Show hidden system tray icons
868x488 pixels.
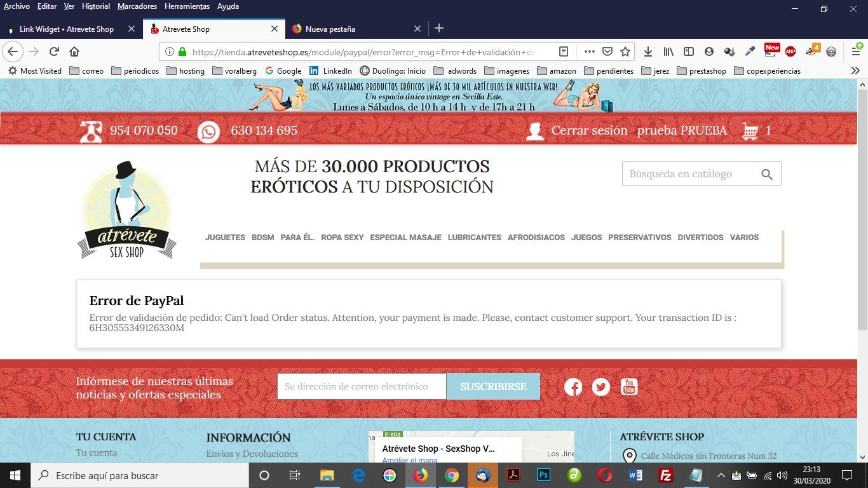[721, 475]
